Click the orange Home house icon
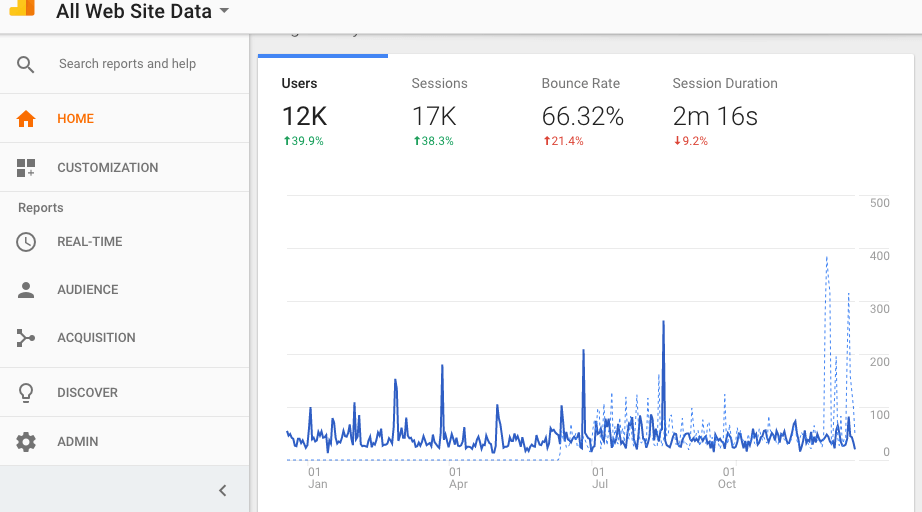The height and width of the screenshot is (512, 922). (x=26, y=119)
